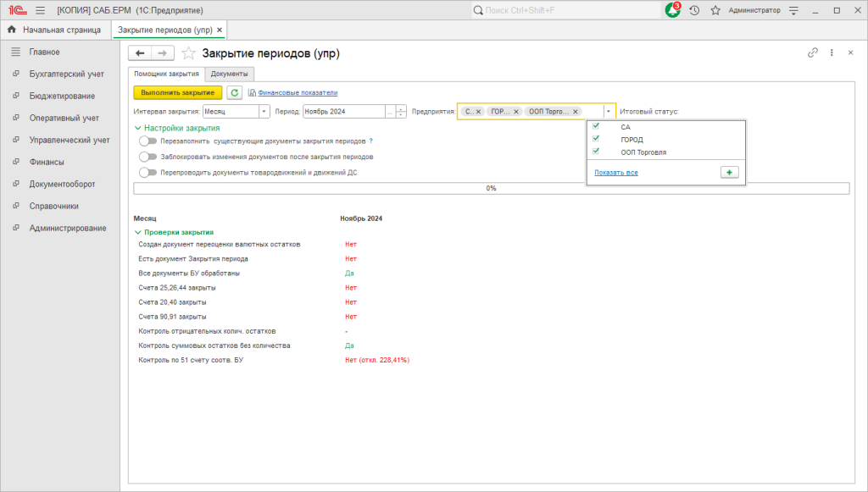The width and height of the screenshot is (868, 492).
Task: Uncheck the СА enterprise checkbox
Action: pos(596,126)
